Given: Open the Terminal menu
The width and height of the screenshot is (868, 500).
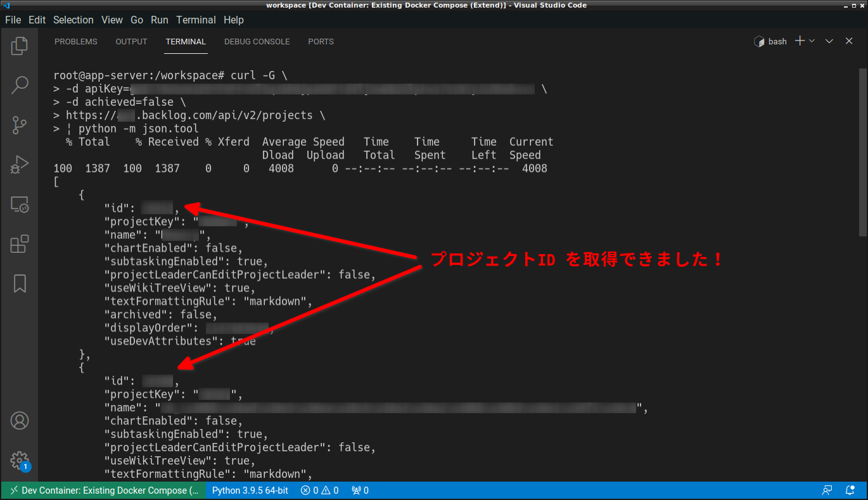Looking at the screenshot, I should [x=196, y=20].
